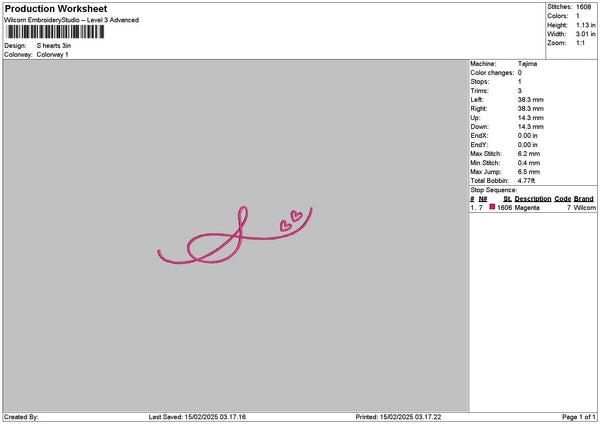Select the Max Jump value 6.5 mm

click(529, 172)
